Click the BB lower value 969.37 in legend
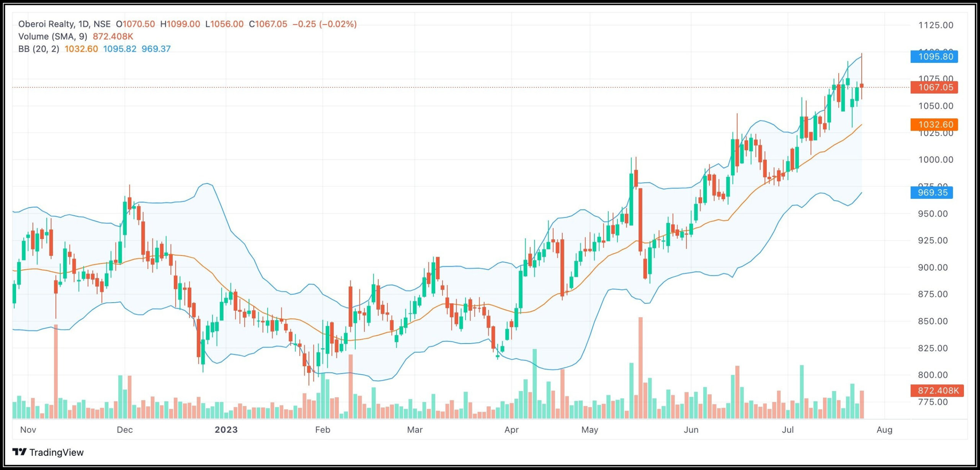 [x=156, y=49]
